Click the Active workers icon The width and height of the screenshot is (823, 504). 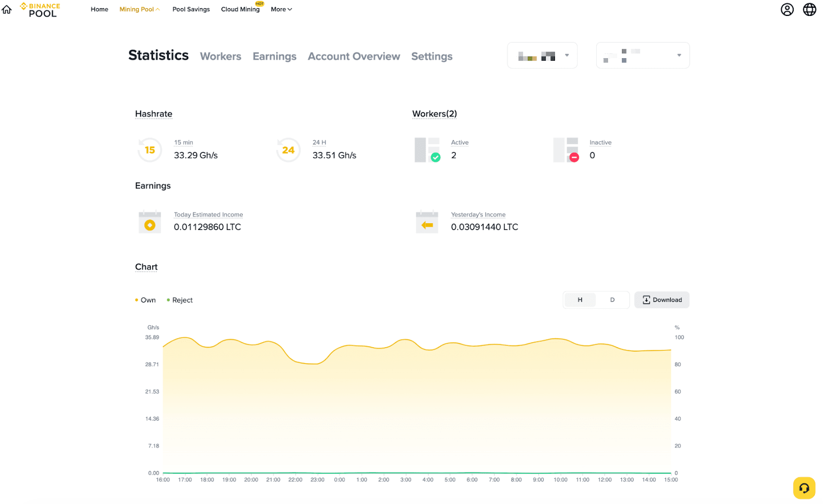point(427,150)
